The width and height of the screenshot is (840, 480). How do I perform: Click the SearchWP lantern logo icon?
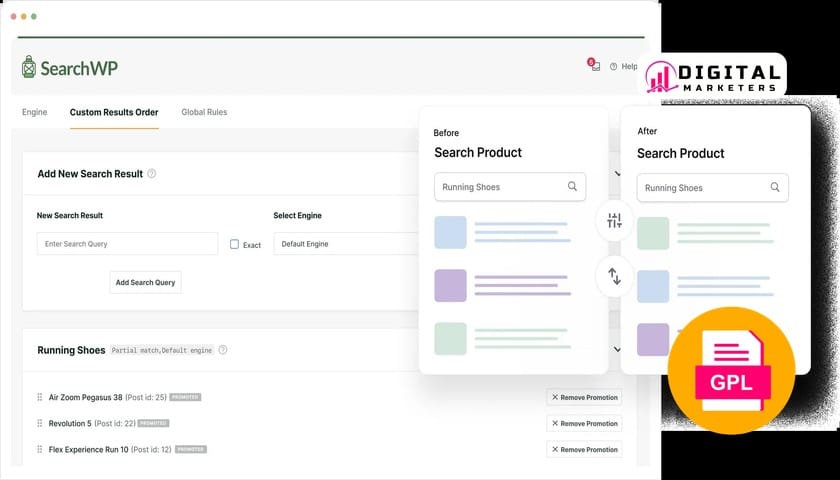point(29,66)
